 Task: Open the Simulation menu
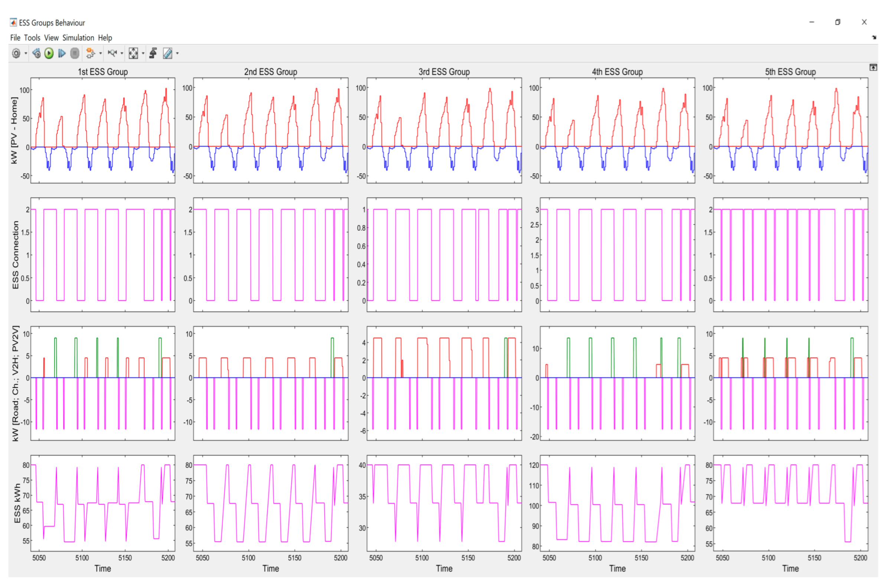point(78,38)
